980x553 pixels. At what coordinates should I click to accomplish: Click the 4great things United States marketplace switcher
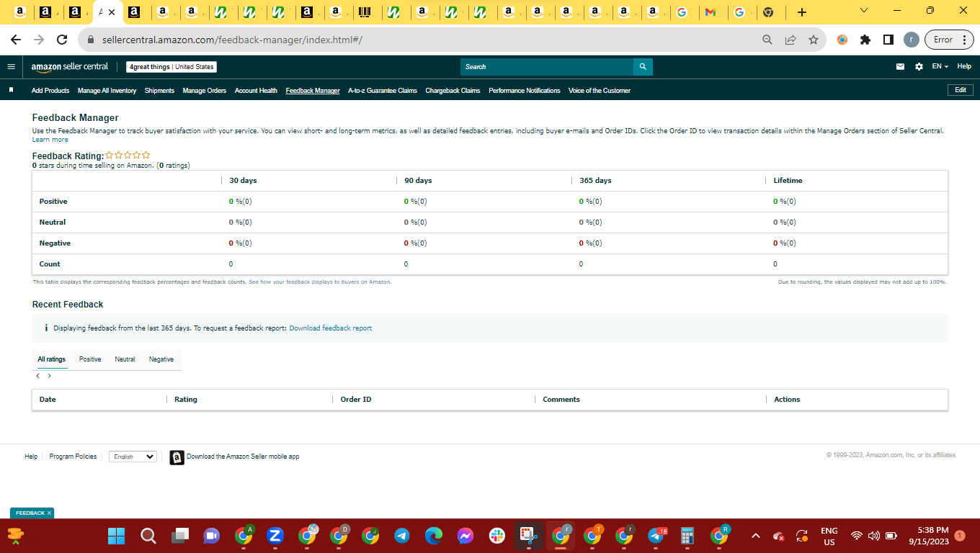pos(171,67)
